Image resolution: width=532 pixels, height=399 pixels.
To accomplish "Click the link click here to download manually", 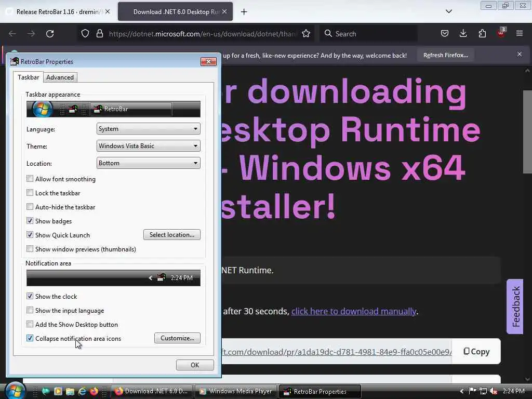I will [x=353, y=311].
